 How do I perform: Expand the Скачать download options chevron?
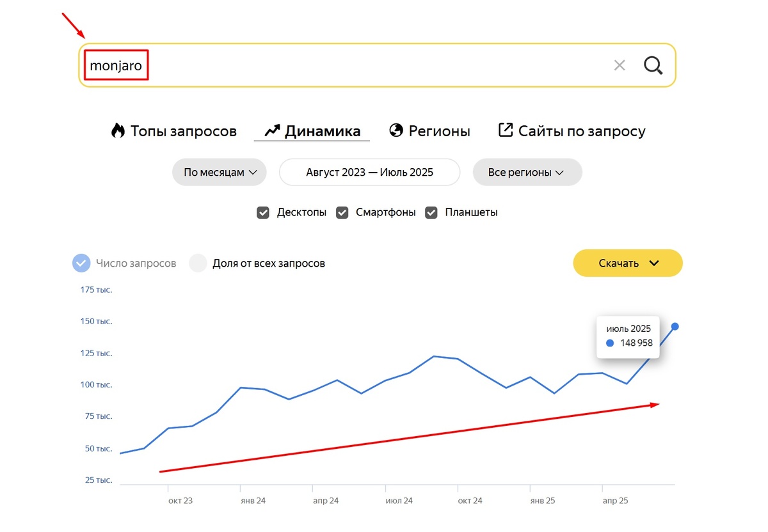pyautogui.click(x=654, y=263)
